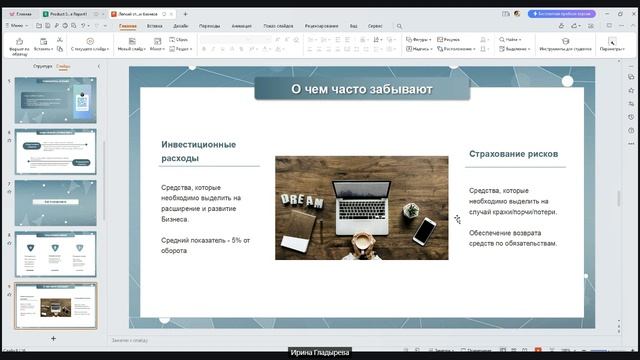Click the star icon in right sidebar
The image size is (640, 360).
coord(631,90)
